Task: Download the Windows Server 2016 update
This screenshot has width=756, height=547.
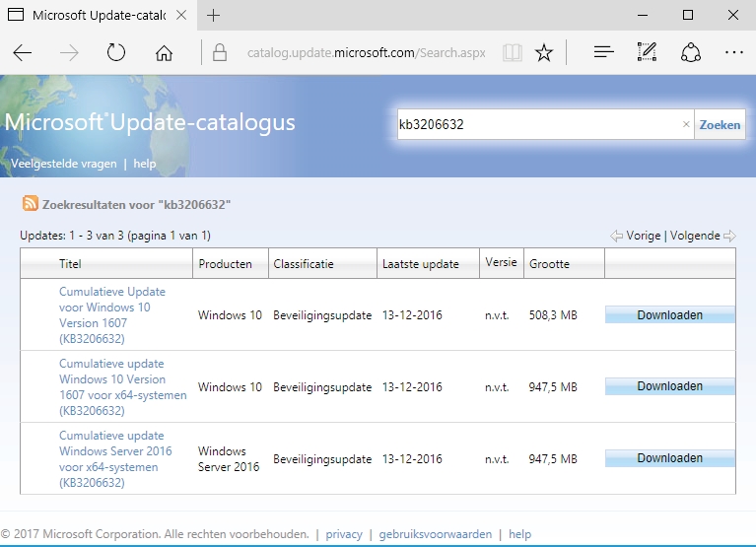Action: (x=669, y=458)
